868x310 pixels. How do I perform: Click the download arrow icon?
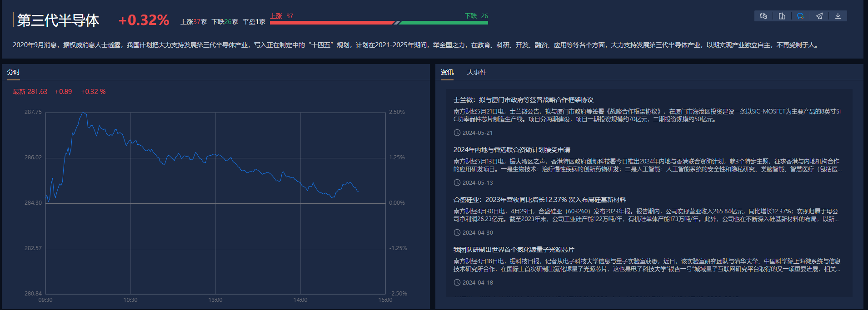(838, 16)
